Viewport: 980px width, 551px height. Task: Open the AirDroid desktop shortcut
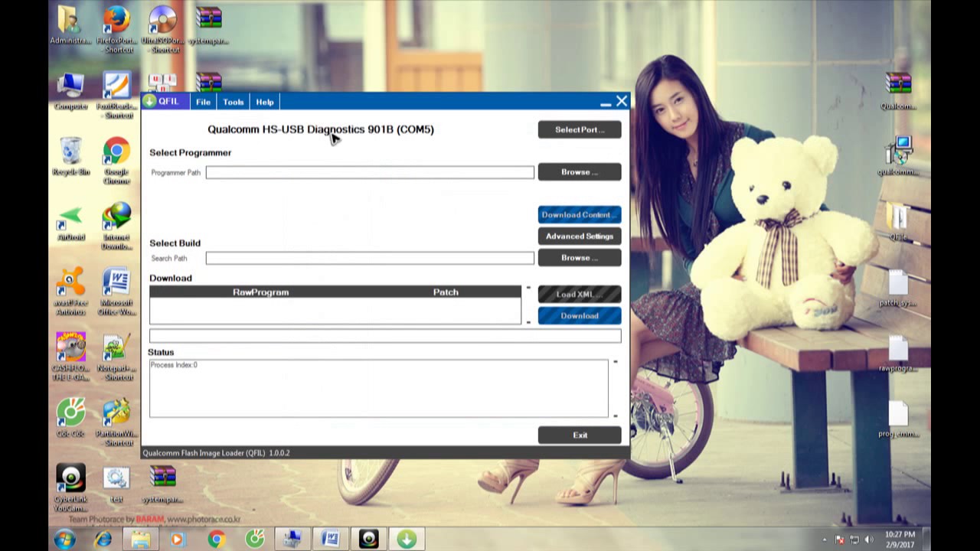(x=70, y=223)
